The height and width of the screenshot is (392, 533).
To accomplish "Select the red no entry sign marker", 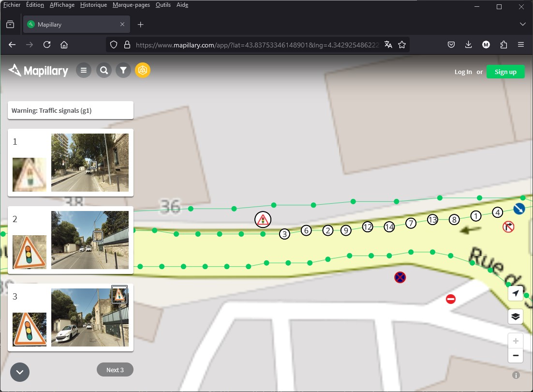I will (x=451, y=299).
